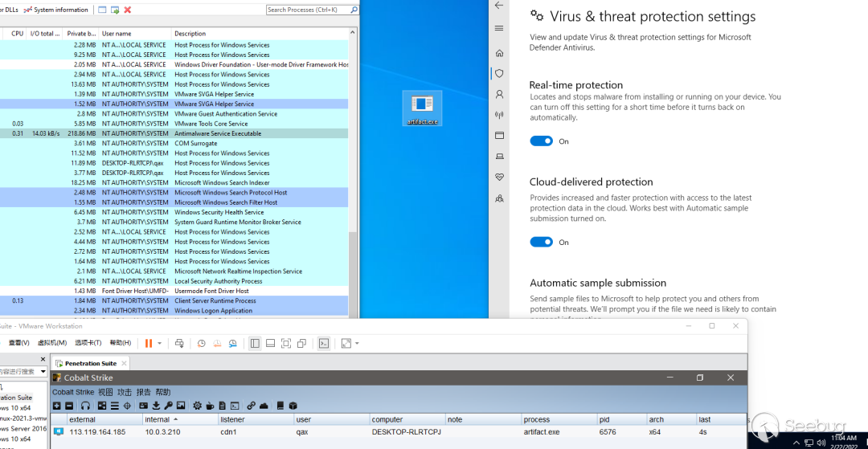Click the cloud manage web server icon
The width and height of the screenshot is (868, 449).
[264, 406]
